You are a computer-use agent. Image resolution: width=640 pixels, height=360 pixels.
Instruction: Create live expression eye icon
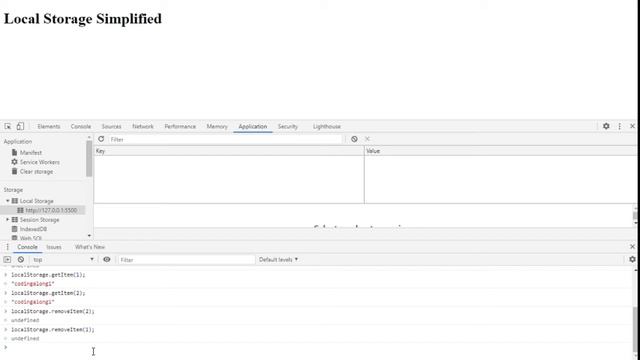pyautogui.click(x=107, y=260)
